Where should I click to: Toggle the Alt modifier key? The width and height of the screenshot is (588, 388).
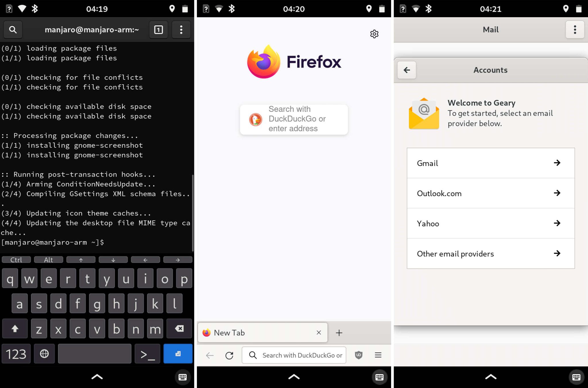click(x=48, y=260)
